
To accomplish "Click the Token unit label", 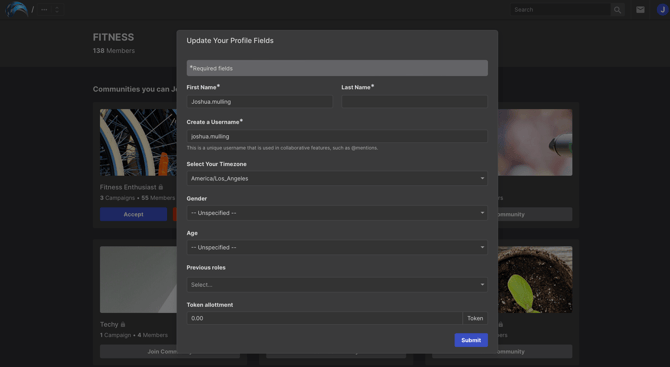I will tap(475, 318).
